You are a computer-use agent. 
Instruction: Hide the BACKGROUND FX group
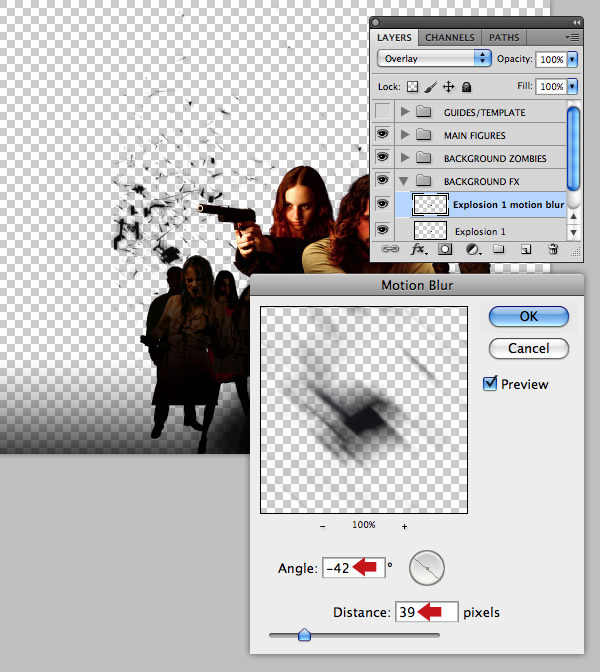(x=382, y=180)
